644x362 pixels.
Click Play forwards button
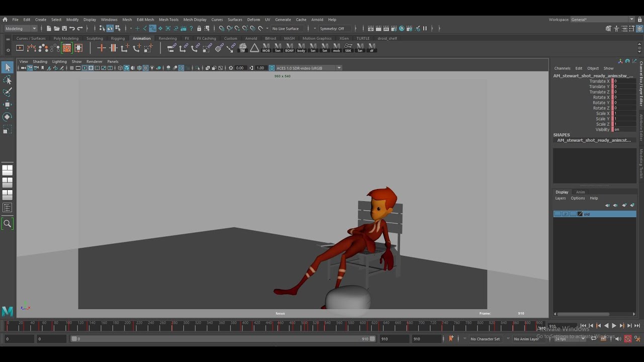click(614, 326)
